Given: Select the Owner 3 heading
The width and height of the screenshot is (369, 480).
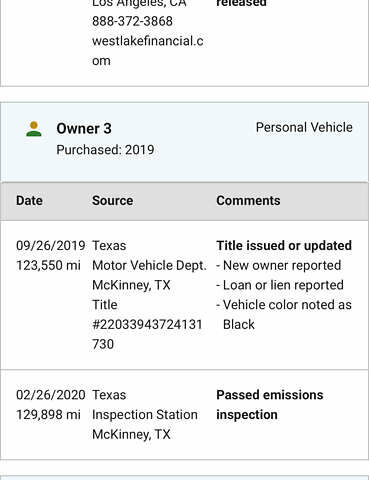Looking at the screenshot, I should (x=84, y=129).
